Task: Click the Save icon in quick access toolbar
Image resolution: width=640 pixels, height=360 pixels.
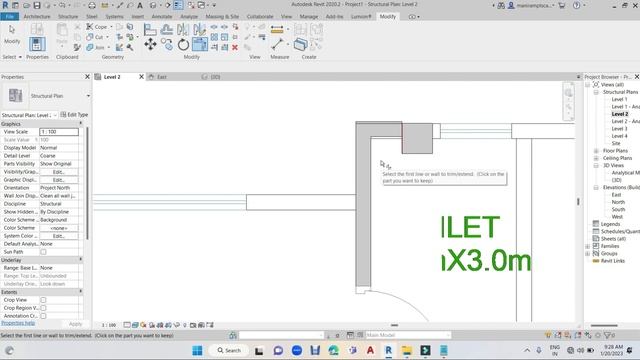Action: click(37, 5)
